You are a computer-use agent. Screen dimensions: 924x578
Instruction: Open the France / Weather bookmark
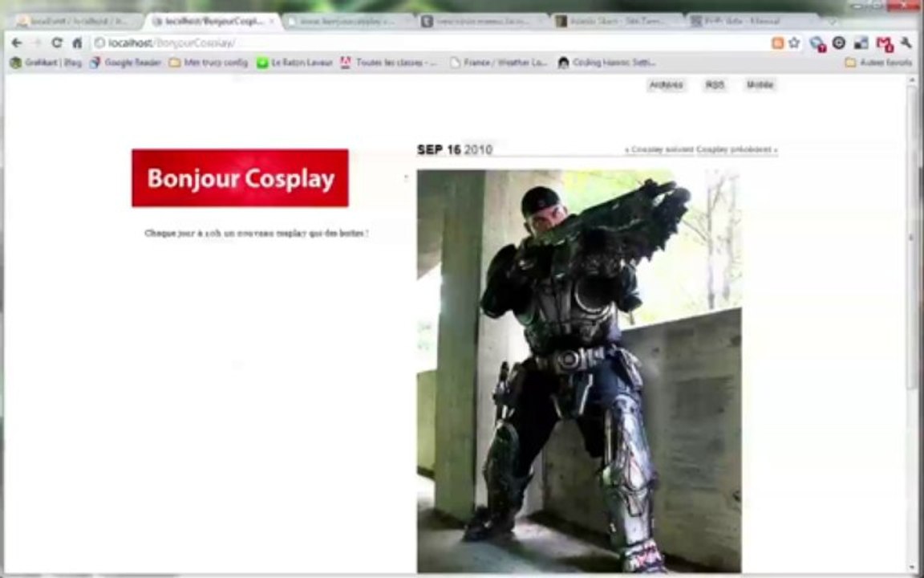[499, 63]
